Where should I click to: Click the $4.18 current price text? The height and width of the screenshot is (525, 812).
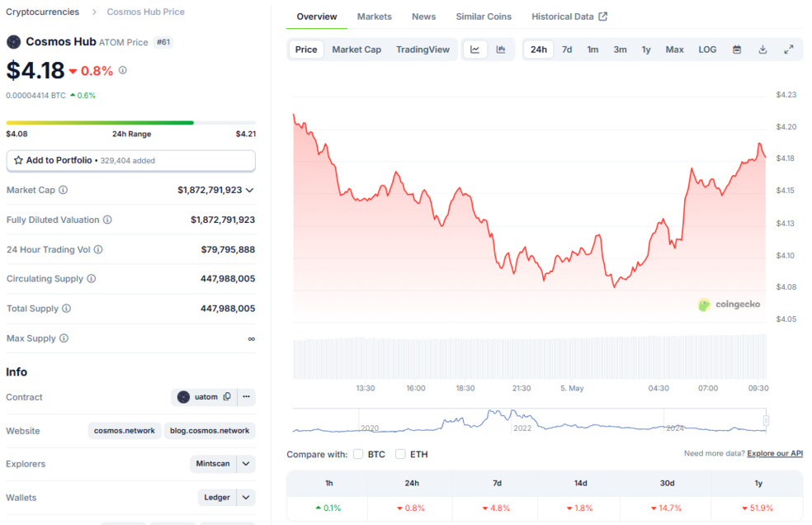pyautogui.click(x=35, y=70)
